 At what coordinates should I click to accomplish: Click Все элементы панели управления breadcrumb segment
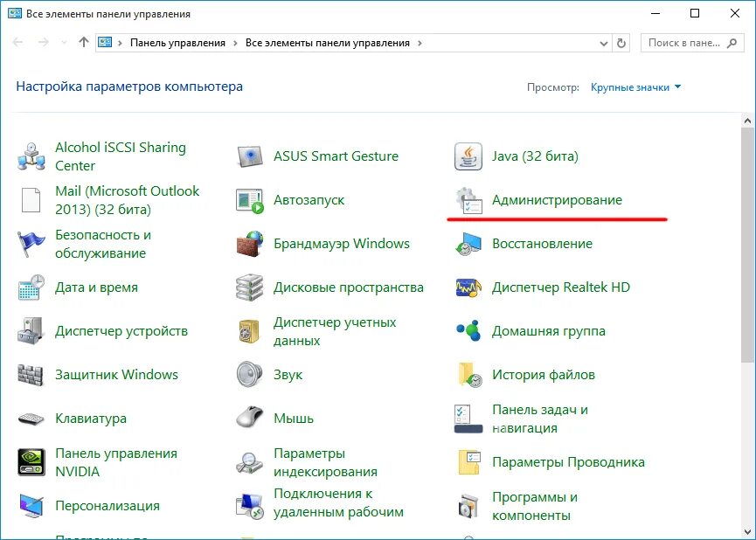pos(328,43)
